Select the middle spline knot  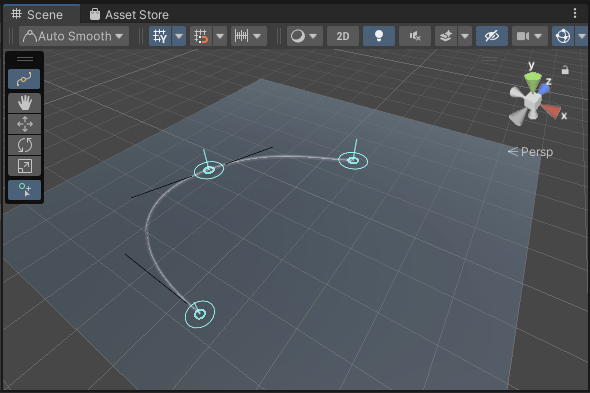209,170
